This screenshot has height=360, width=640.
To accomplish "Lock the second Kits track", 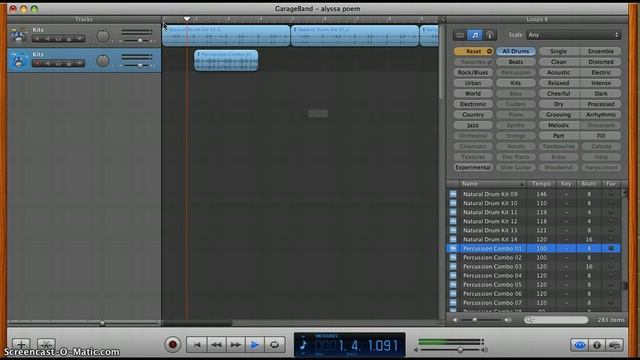I will 69,64.
